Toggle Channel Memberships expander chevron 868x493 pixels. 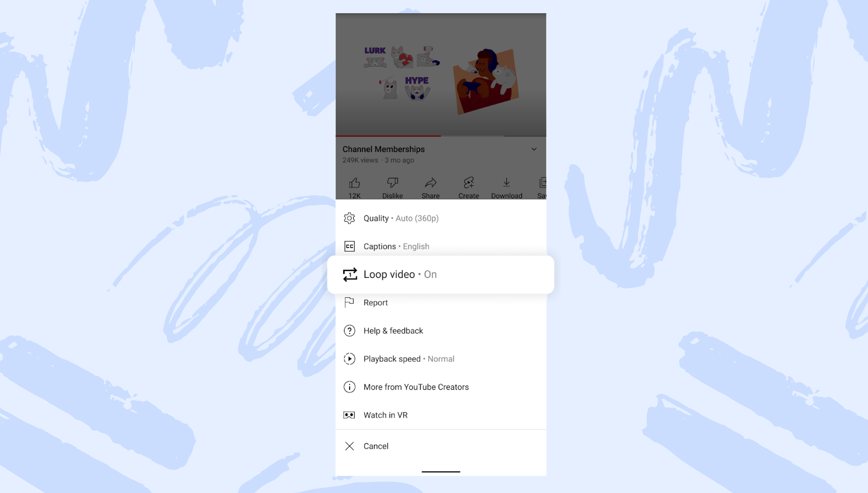tap(534, 149)
